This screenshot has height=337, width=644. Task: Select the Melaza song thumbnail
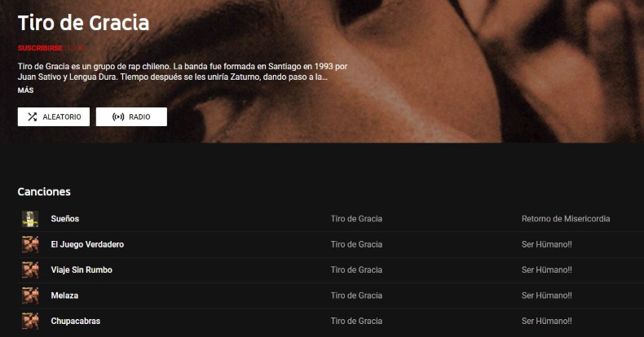[30, 295]
